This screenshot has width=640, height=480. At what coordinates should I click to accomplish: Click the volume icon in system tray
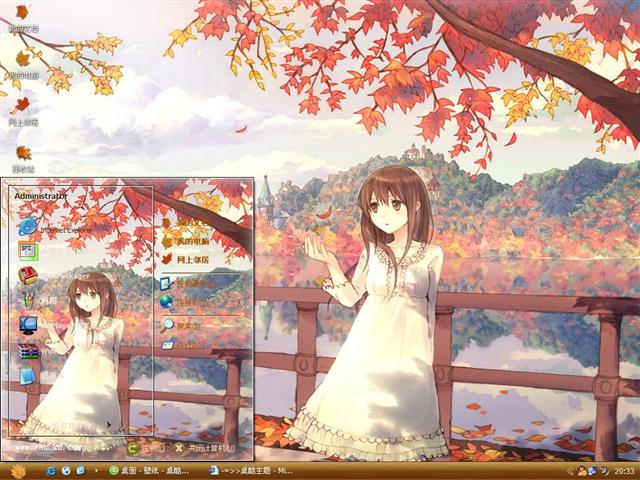point(604,471)
